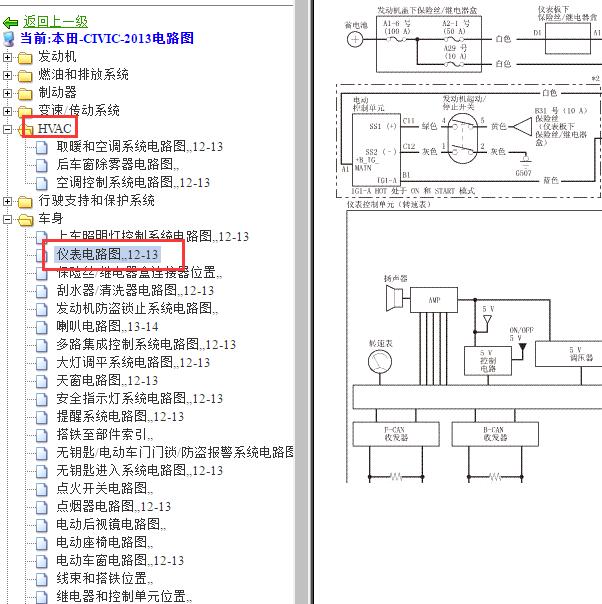Open 大灯调平系统电路图,,12-13 document
The image size is (602, 604).
pos(133,362)
